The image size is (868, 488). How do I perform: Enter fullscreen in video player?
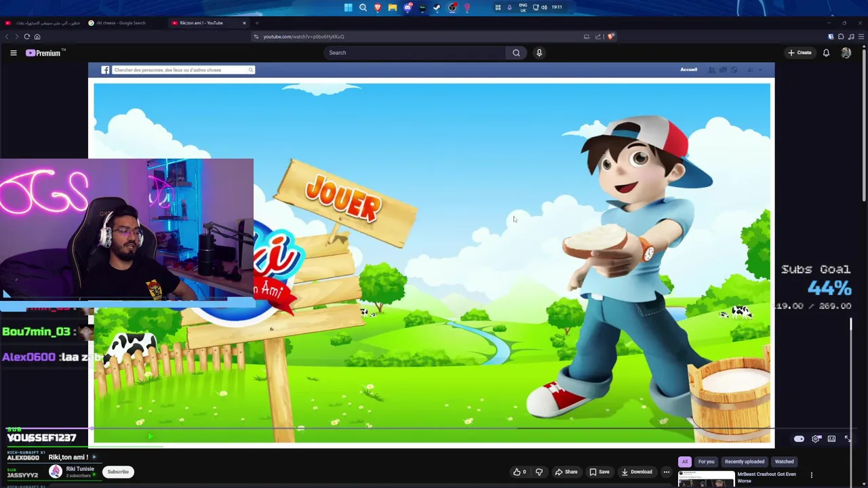coord(848,439)
